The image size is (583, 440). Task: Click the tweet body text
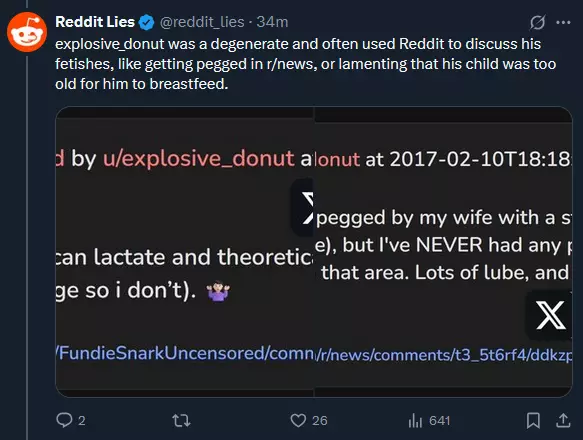[x=305, y=64]
